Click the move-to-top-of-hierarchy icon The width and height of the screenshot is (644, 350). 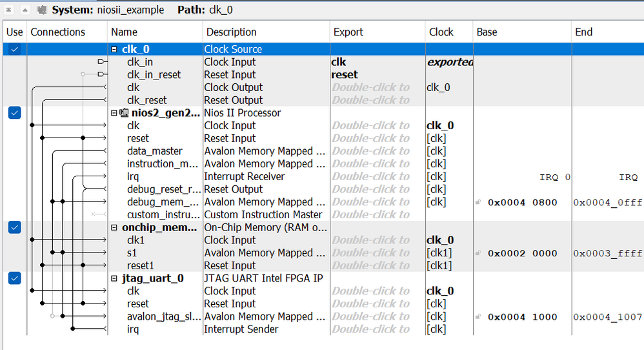(8, 10)
